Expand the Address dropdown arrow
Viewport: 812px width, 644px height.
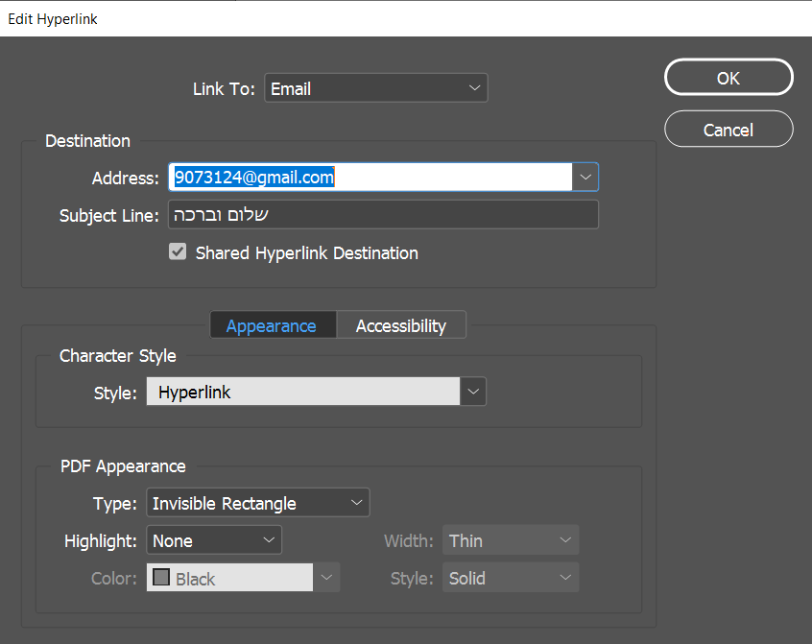coord(585,178)
